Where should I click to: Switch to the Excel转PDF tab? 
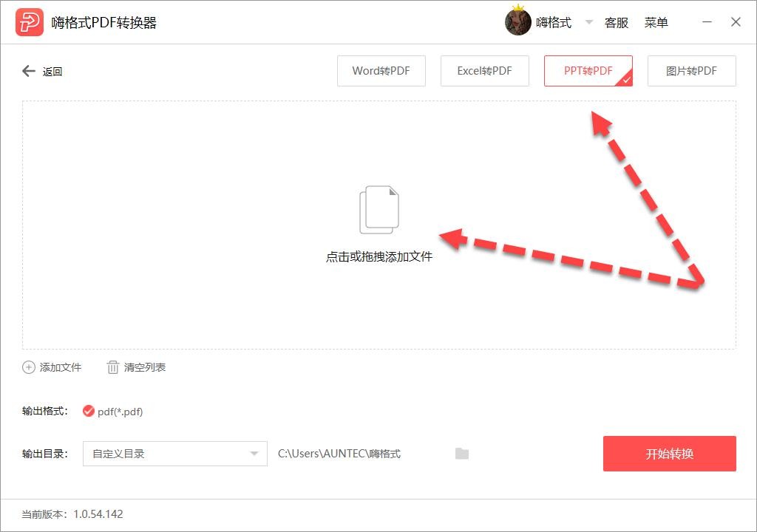[x=485, y=71]
